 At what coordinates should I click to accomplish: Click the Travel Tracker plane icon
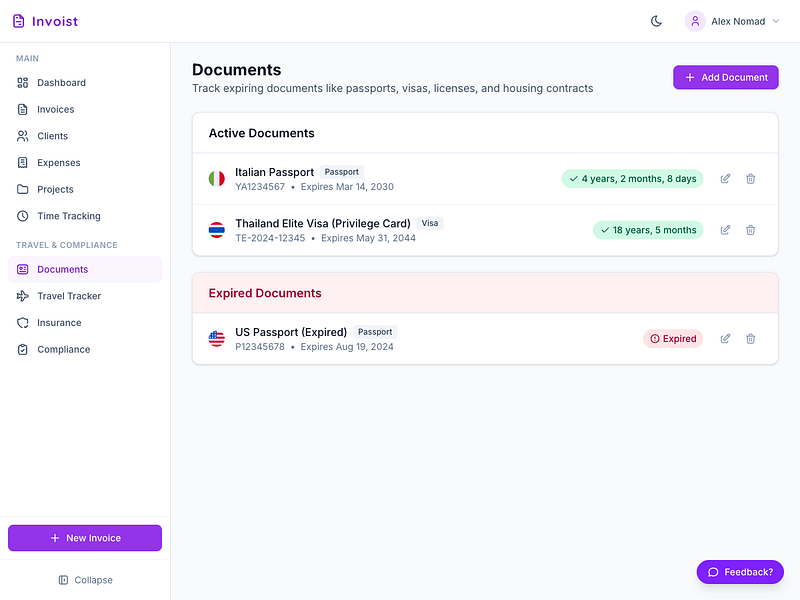22,296
